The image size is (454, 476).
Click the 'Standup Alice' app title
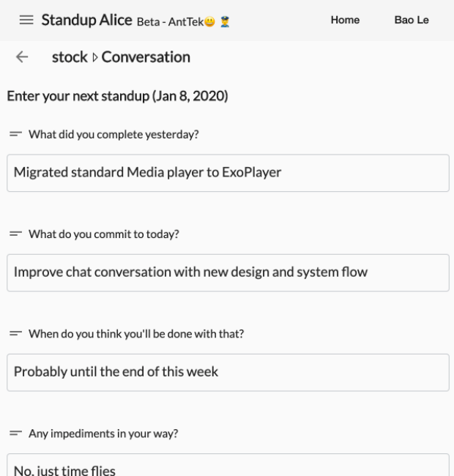click(x=87, y=20)
